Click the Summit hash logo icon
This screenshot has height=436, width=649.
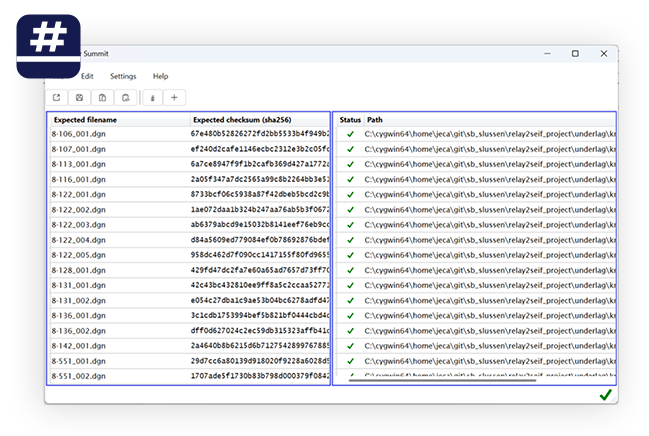tap(48, 46)
